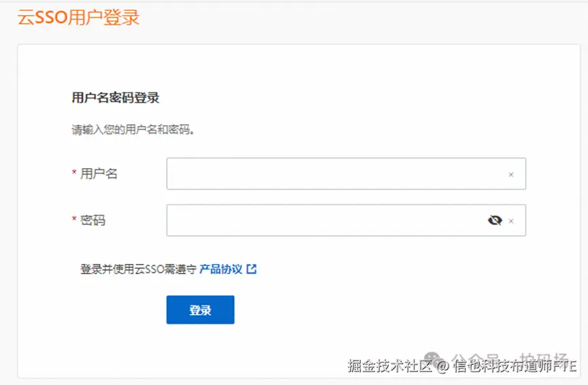Click the red asterisk before 密码
The height and width of the screenshot is (385, 588).
[x=74, y=220]
